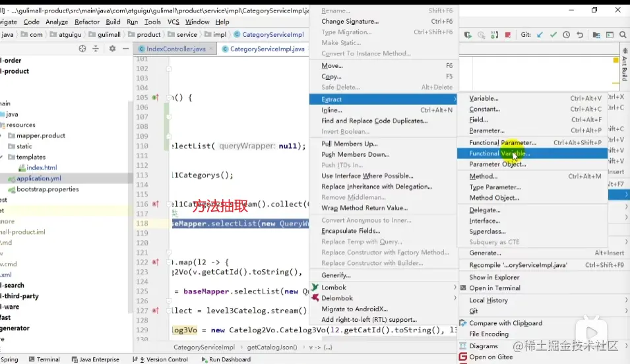Image resolution: width=630 pixels, height=364 pixels.
Task: Select application.yml in project tree
Action: coord(38,179)
